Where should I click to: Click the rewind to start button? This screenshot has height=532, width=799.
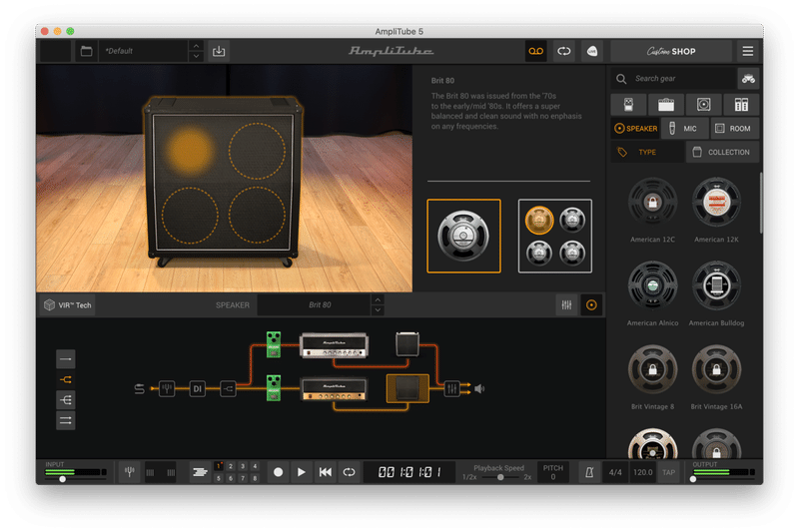326,472
